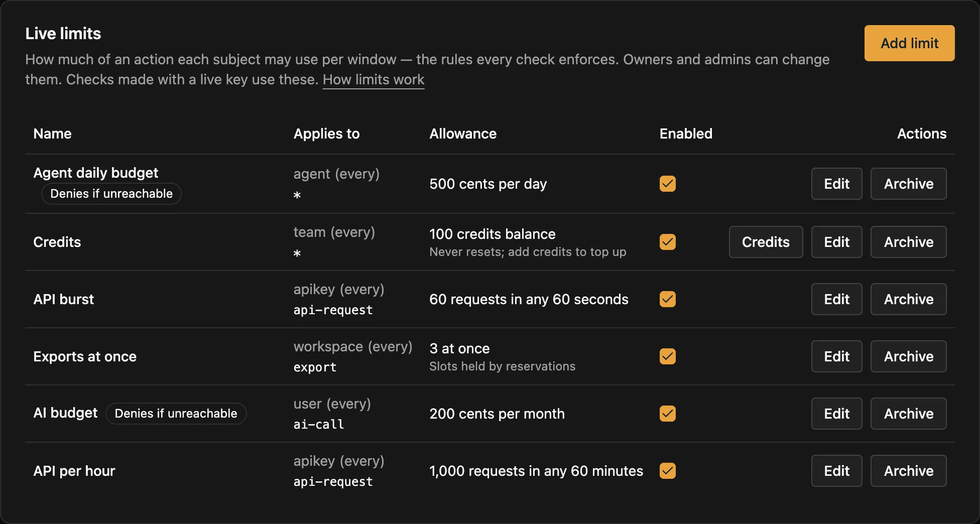This screenshot has height=524, width=980.
Task: Click 60 requests in any 60 seconds
Action: pos(529,299)
